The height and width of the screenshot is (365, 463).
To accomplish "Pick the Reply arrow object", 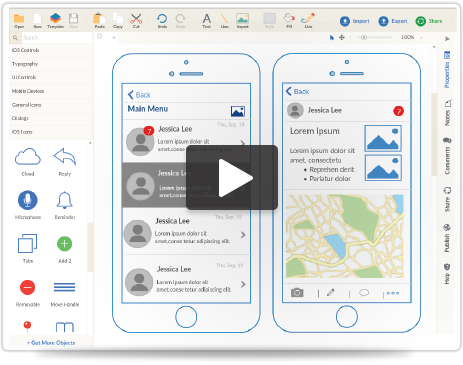I will click(x=65, y=157).
